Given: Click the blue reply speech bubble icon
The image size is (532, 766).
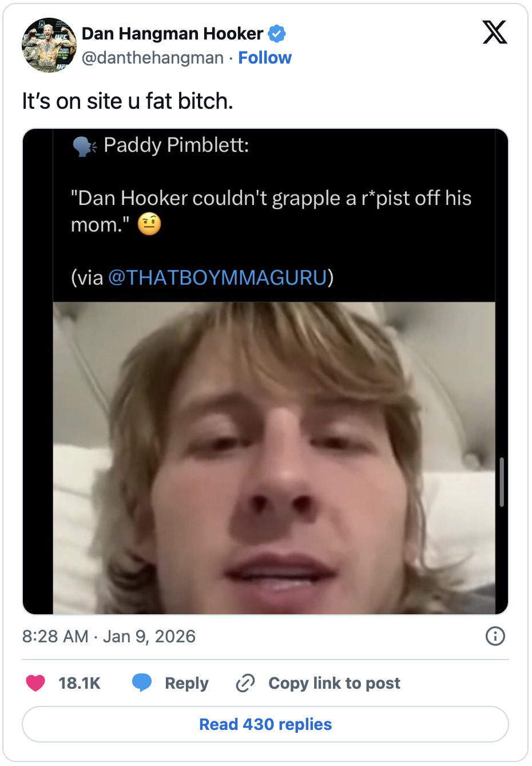Looking at the screenshot, I should 142,683.
